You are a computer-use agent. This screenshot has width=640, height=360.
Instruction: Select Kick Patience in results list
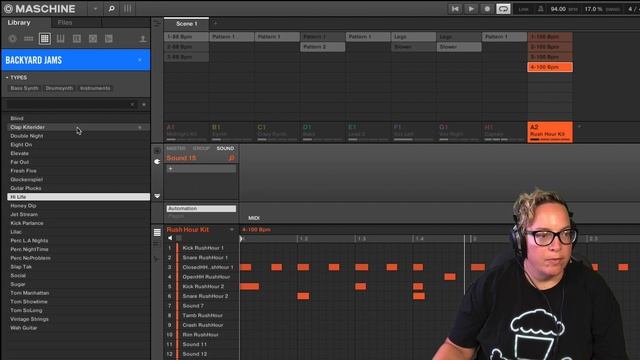(78, 223)
